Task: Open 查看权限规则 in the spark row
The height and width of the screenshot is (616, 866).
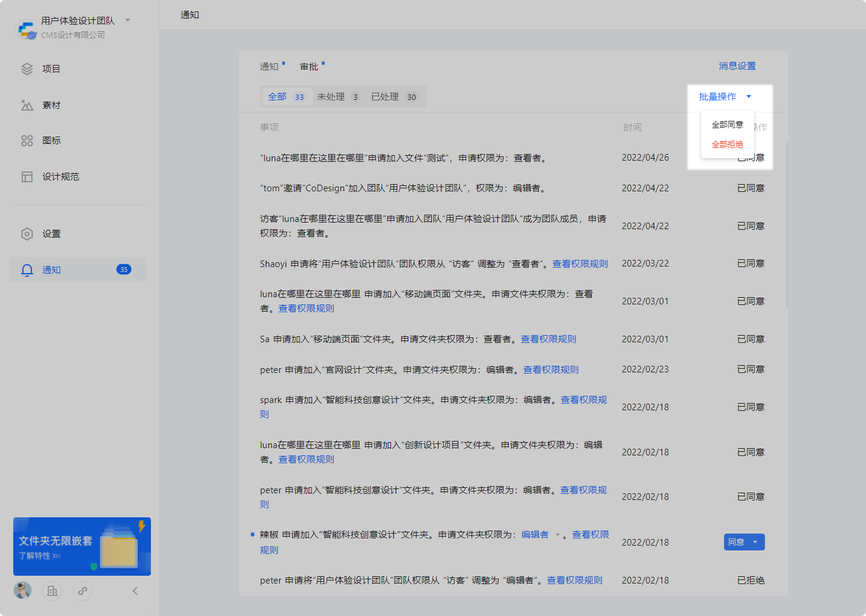Action: point(584,400)
